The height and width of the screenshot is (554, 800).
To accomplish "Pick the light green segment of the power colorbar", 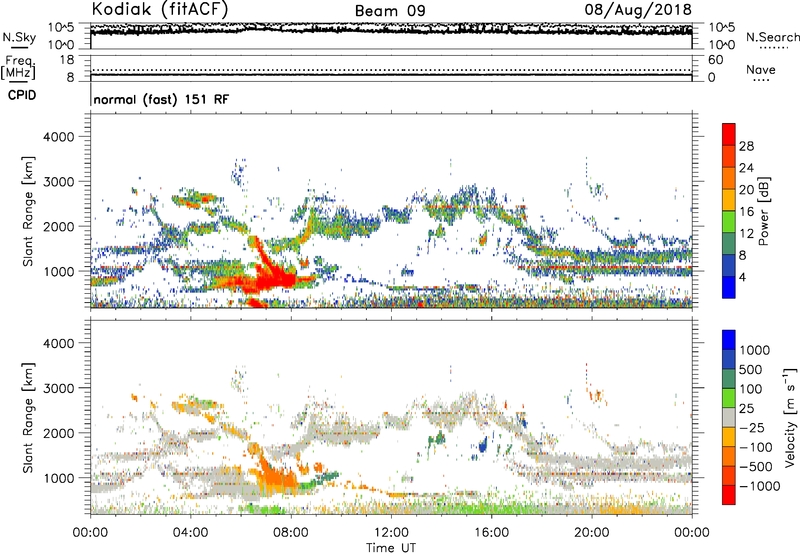I will pyautogui.click(x=729, y=222).
